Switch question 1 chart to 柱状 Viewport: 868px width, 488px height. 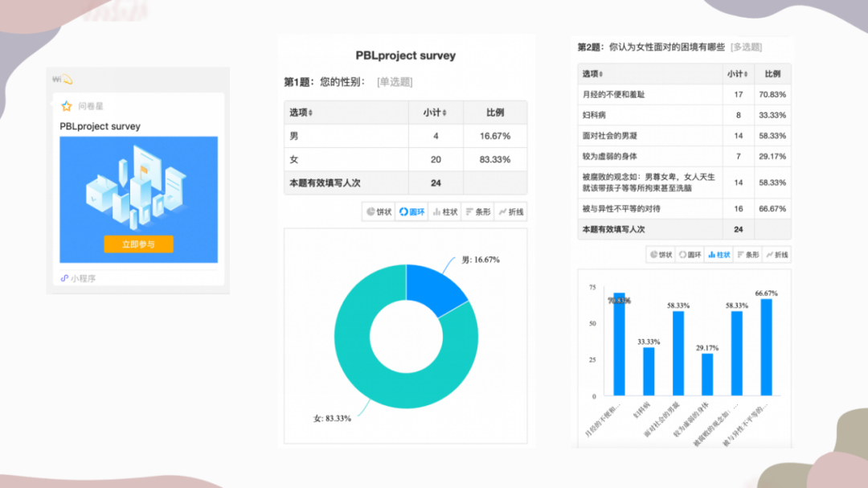tap(445, 211)
